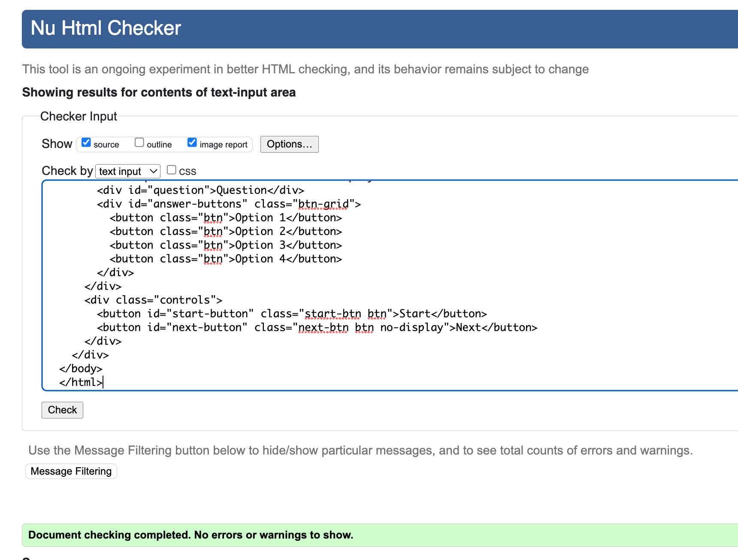This screenshot has height=560, width=738.
Task: Click inside the HTML source text area
Action: [390, 286]
